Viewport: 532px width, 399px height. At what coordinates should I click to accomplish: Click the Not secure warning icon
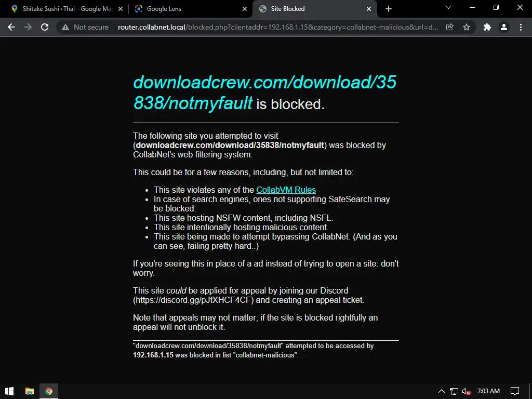(x=65, y=27)
